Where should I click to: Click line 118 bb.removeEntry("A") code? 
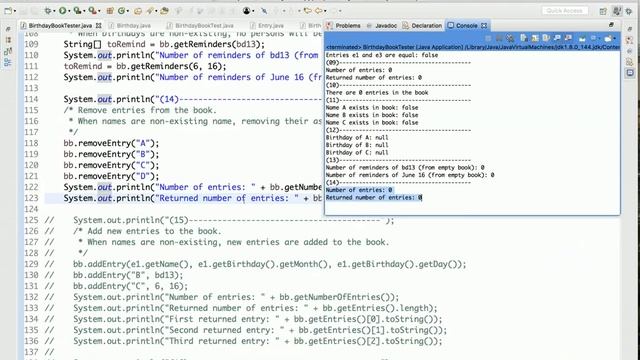111,143
